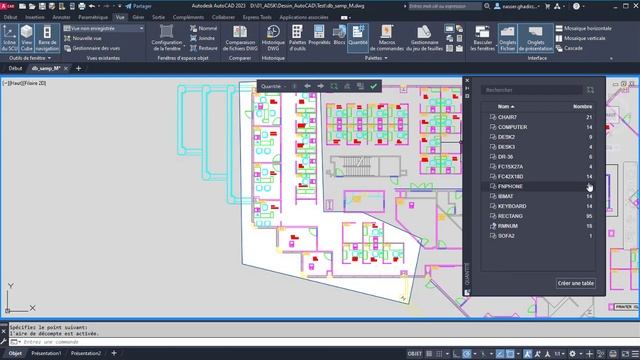Click the search field in title bar

[x=445, y=6]
